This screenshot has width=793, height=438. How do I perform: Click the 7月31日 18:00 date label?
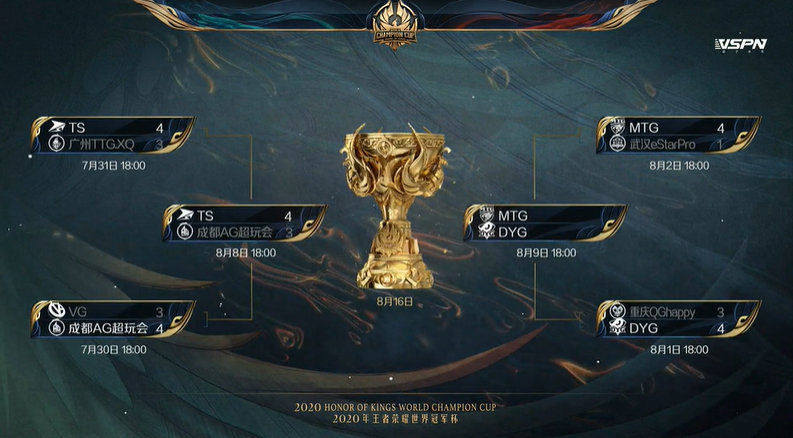click(x=113, y=165)
